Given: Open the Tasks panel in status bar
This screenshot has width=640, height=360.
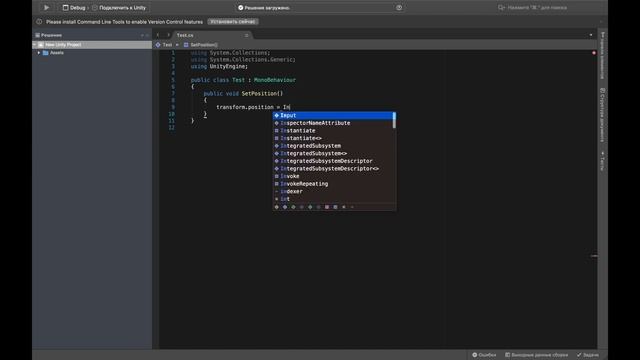Looking at the screenshot, I should point(588,355).
